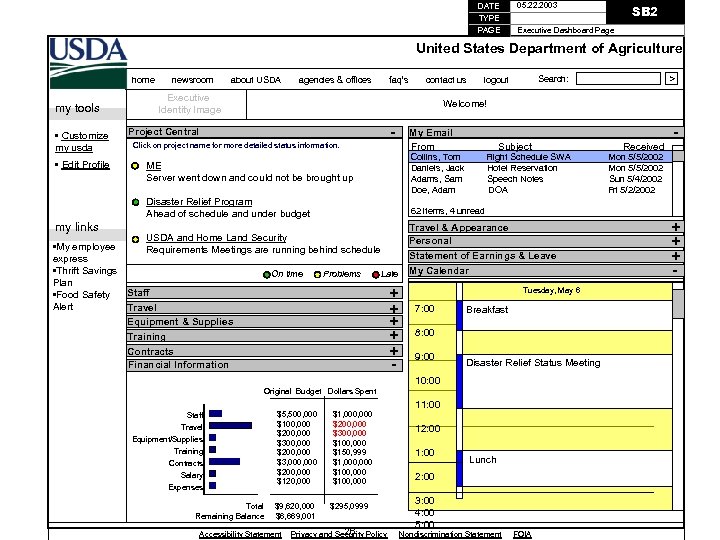Open the newsroom menu item
720x540 pixels.
192,80
